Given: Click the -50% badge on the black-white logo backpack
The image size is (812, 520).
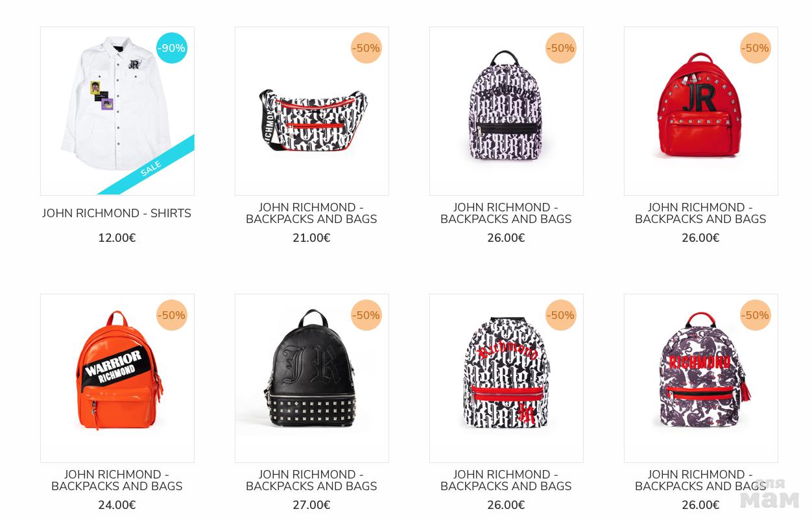Looking at the screenshot, I should click(x=561, y=48).
